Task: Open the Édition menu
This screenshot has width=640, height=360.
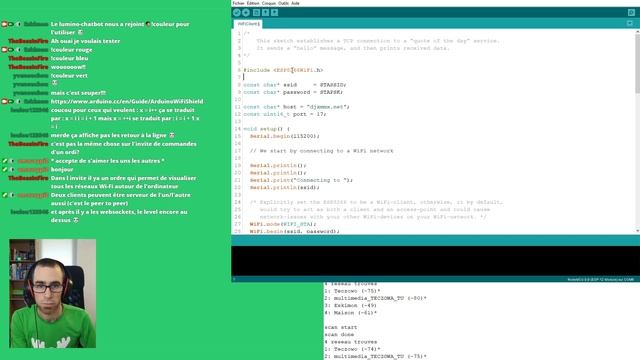Action: (x=253, y=3)
